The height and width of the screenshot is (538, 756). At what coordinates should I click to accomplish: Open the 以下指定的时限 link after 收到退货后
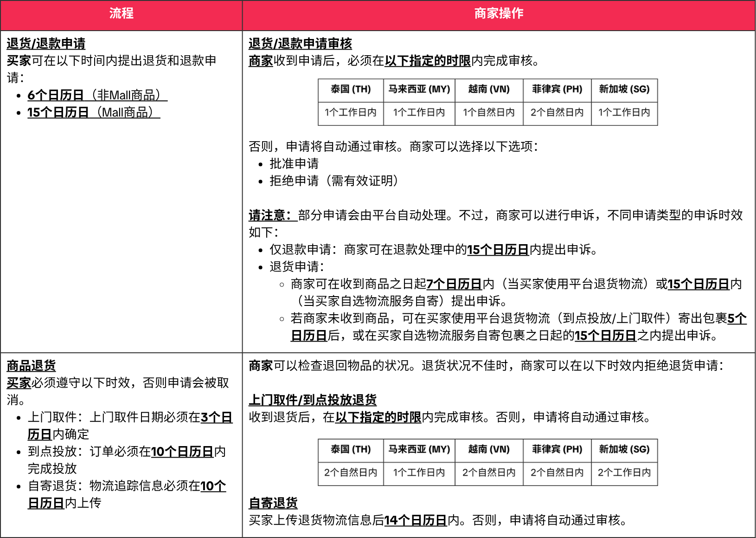[378, 417]
